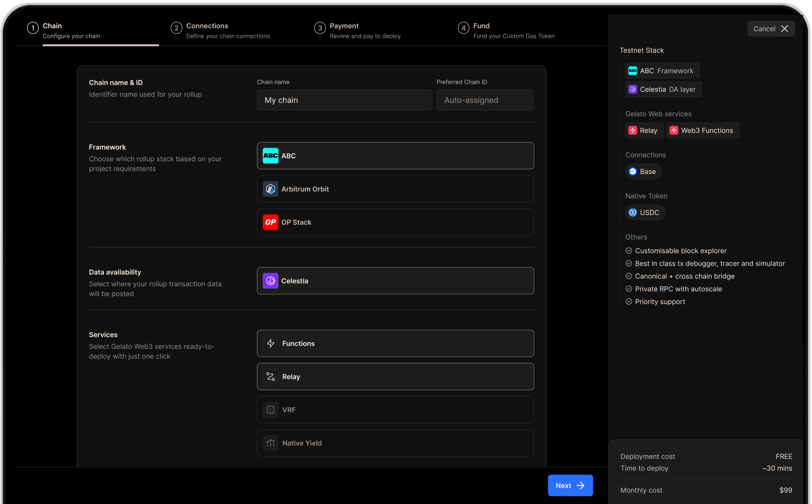This screenshot has width=812, height=504.
Task: Click the Next button
Action: (570, 485)
